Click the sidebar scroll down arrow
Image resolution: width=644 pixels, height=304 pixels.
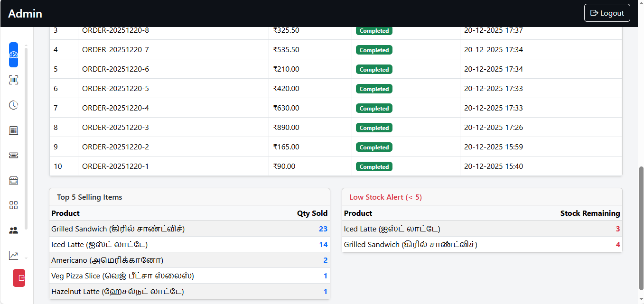pyautogui.click(x=26, y=258)
